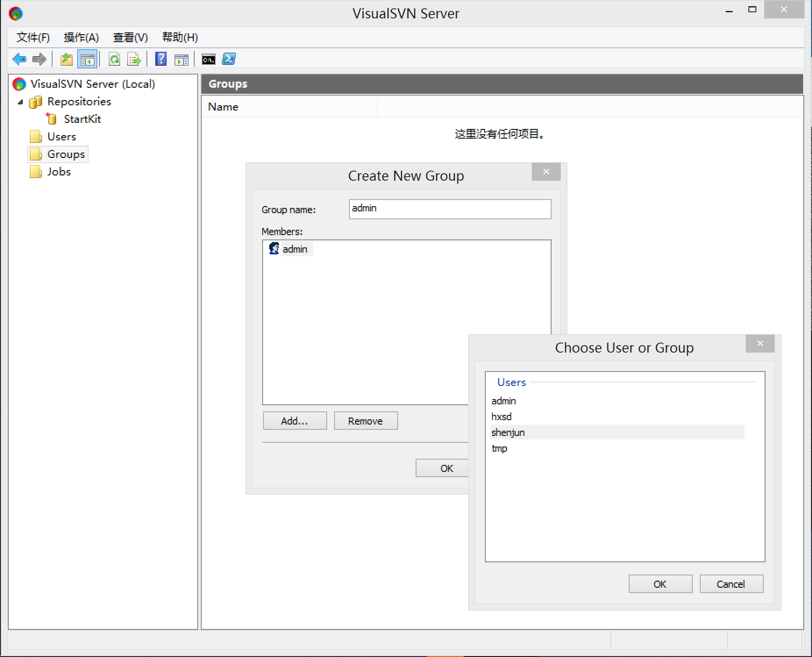Viewport: 812px width, 657px height.
Task: Collapse the Repositories tree node
Action: click(x=20, y=102)
